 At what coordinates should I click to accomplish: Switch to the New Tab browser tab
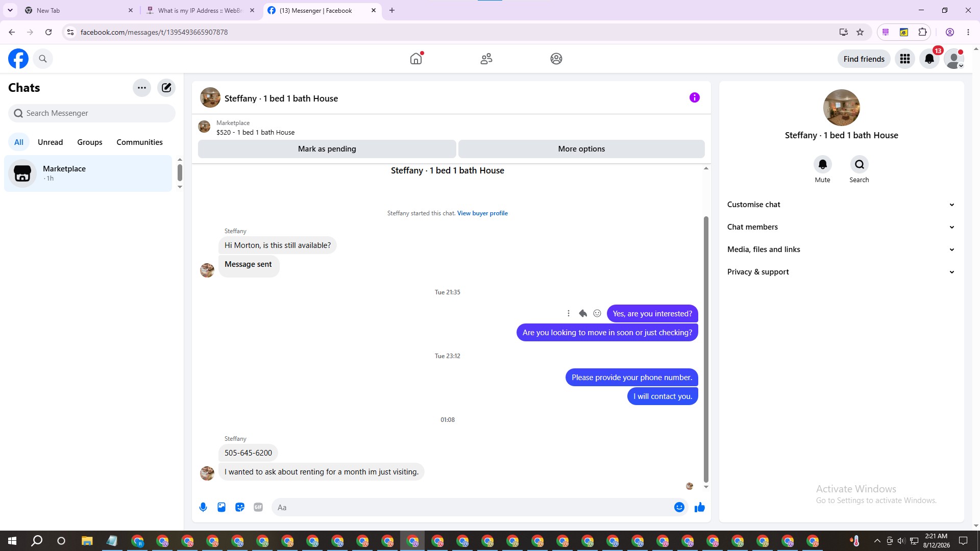coord(79,10)
